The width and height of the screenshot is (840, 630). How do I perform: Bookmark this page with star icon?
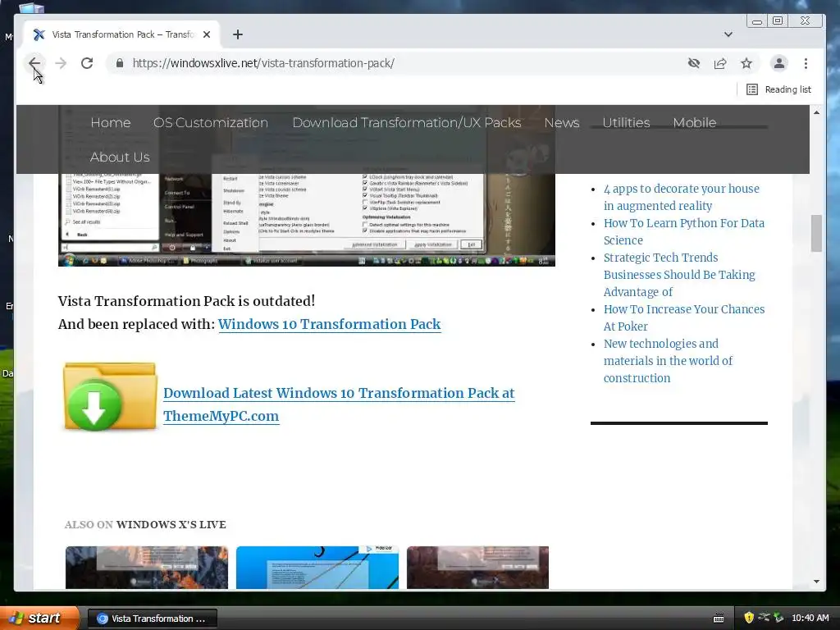coord(746,63)
